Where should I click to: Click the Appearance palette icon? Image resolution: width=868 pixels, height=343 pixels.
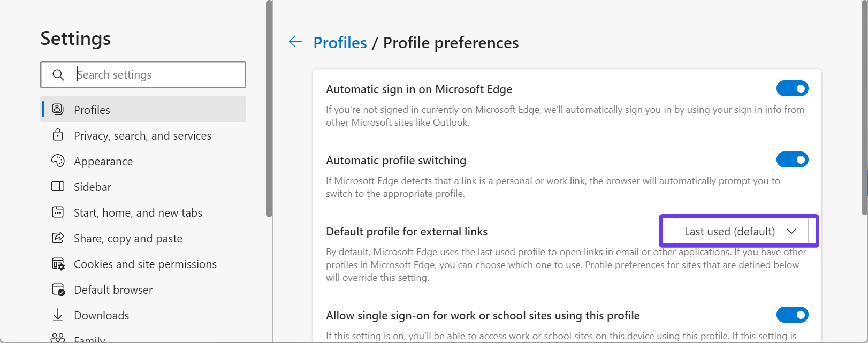[58, 161]
